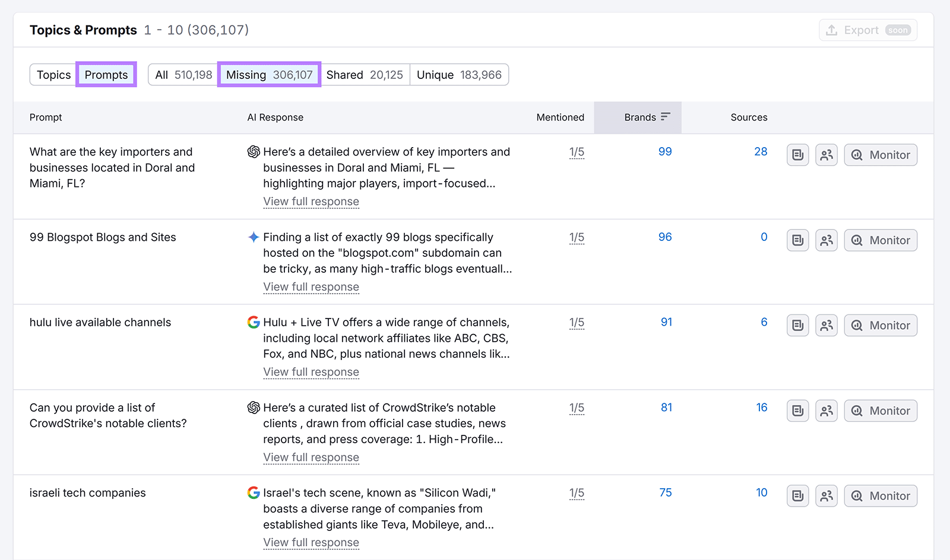The width and height of the screenshot is (950, 560).
Task: Click the people icon in the israeli tech row
Action: (x=826, y=496)
